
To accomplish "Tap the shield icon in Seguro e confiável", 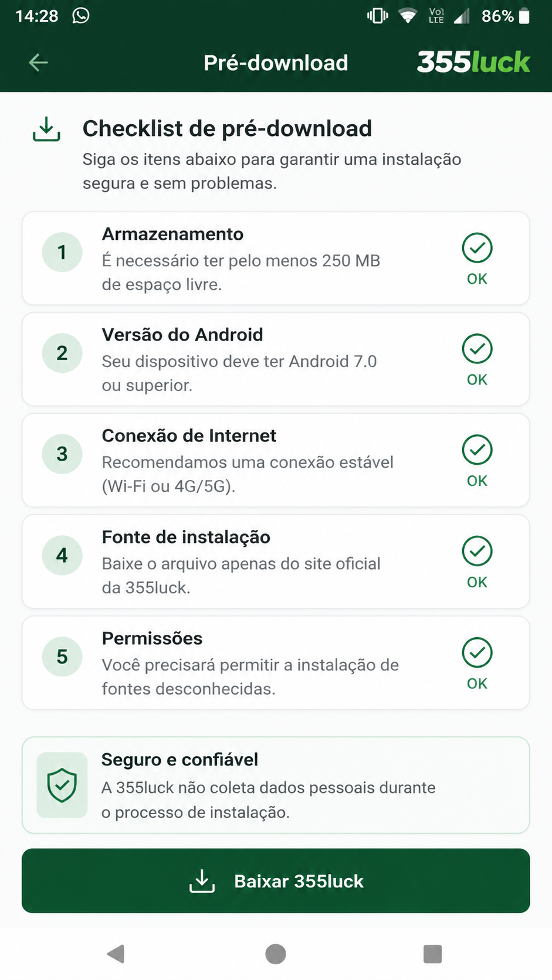I will pos(62,785).
